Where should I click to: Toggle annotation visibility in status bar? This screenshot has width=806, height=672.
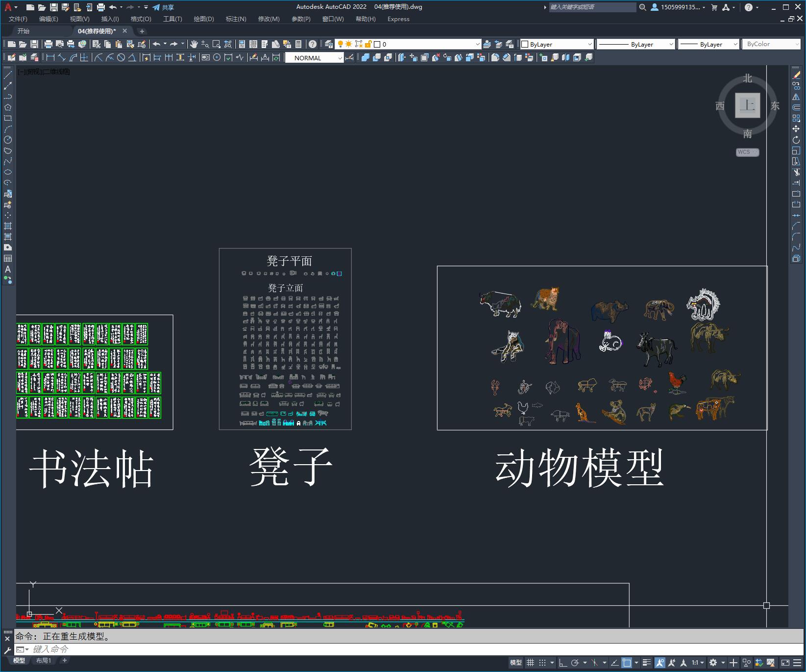coord(660,663)
